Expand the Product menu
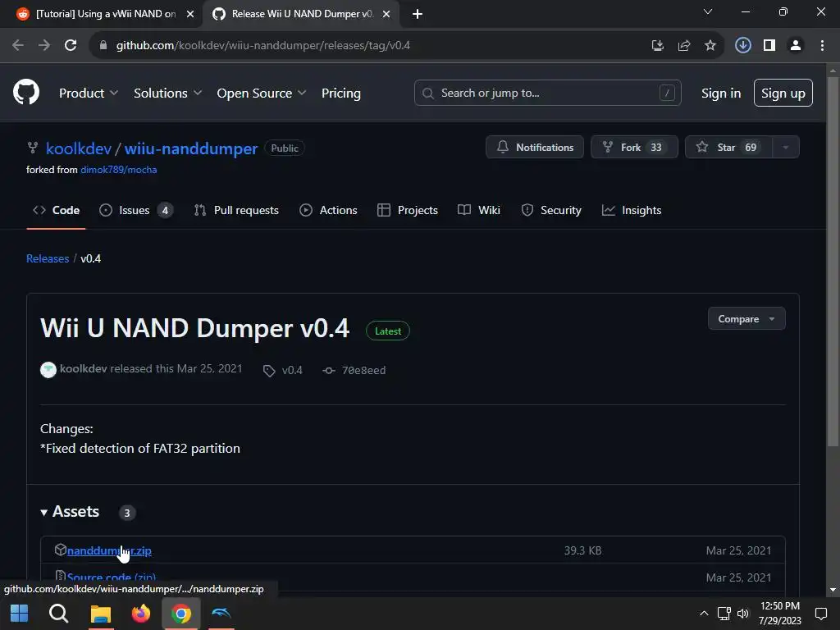 [x=89, y=94]
